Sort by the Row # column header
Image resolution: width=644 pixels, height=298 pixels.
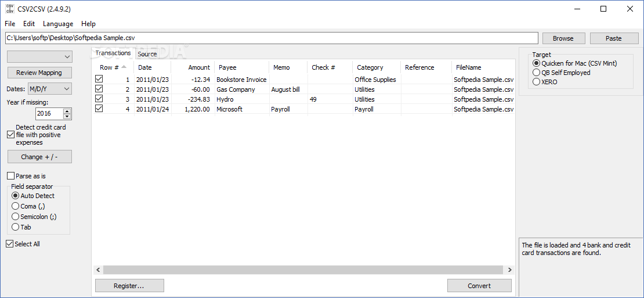point(113,67)
